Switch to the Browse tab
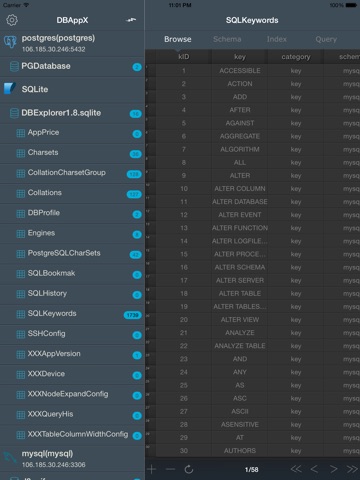The width and height of the screenshot is (360, 480). click(x=178, y=39)
